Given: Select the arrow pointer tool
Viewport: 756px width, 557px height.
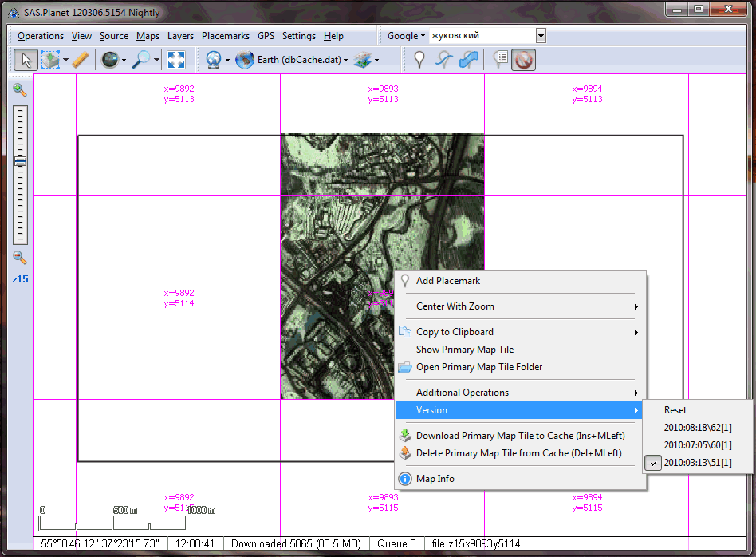Looking at the screenshot, I should point(25,60).
